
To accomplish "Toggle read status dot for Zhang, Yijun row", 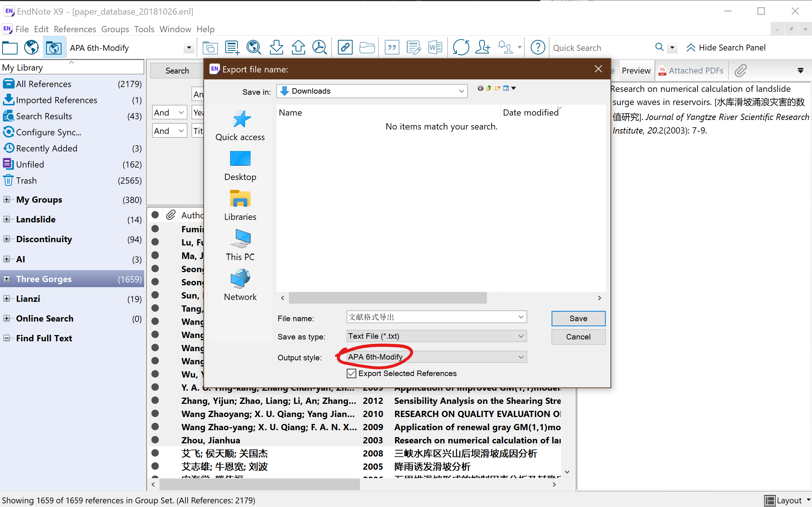I will (x=155, y=400).
